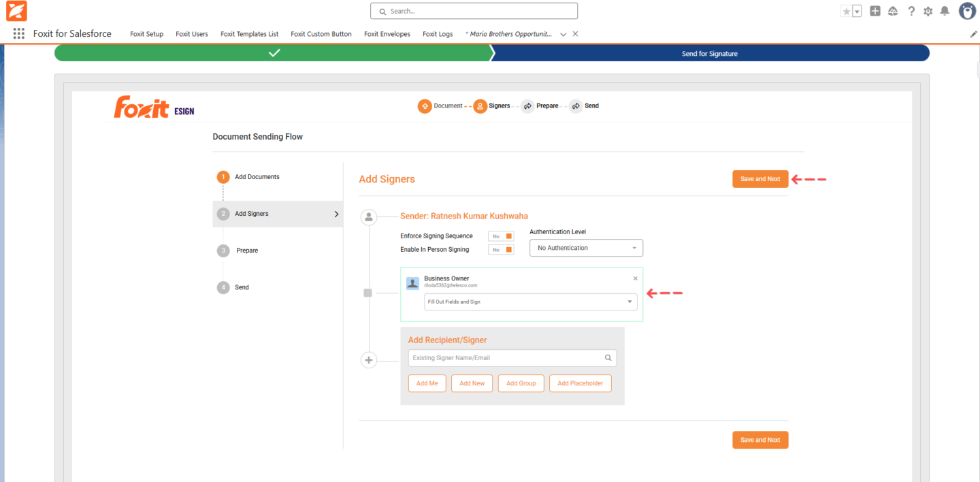Open the Salesforce guidance center cloud icon
This screenshot has height=482, width=980.
pyautogui.click(x=893, y=11)
